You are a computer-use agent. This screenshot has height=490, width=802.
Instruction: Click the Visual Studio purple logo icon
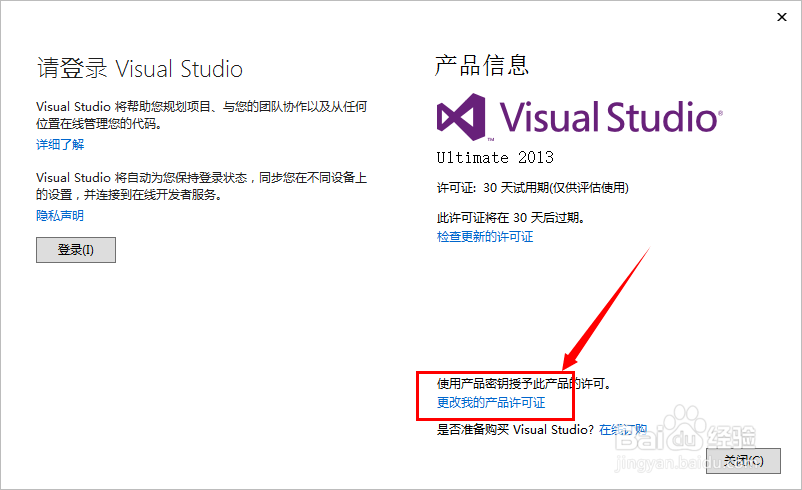(x=461, y=117)
